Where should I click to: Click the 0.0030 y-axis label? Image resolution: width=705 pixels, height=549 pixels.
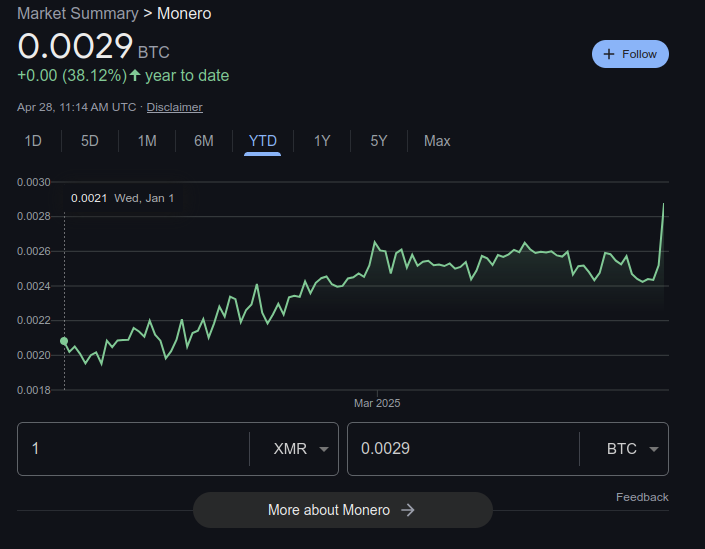pos(34,182)
